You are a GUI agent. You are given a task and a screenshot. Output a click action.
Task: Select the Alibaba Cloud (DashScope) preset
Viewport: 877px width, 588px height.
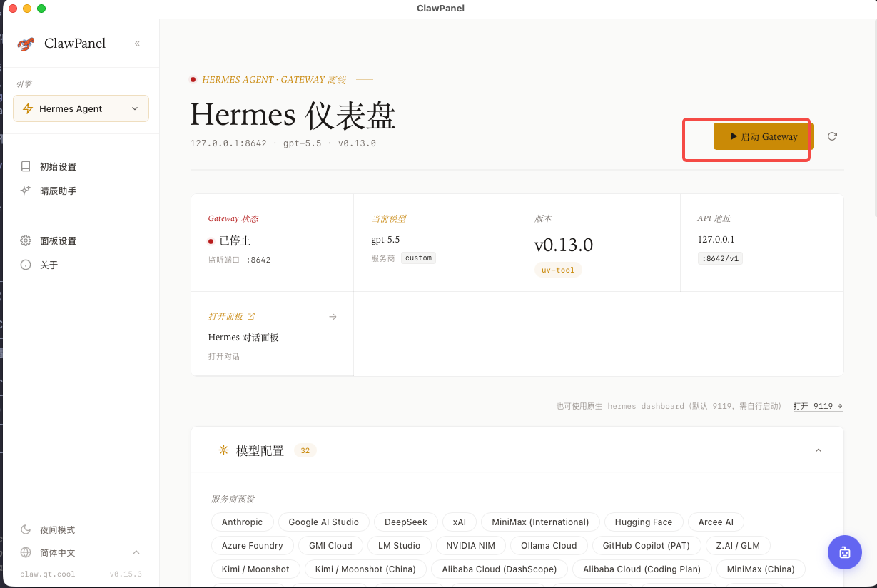(500, 569)
